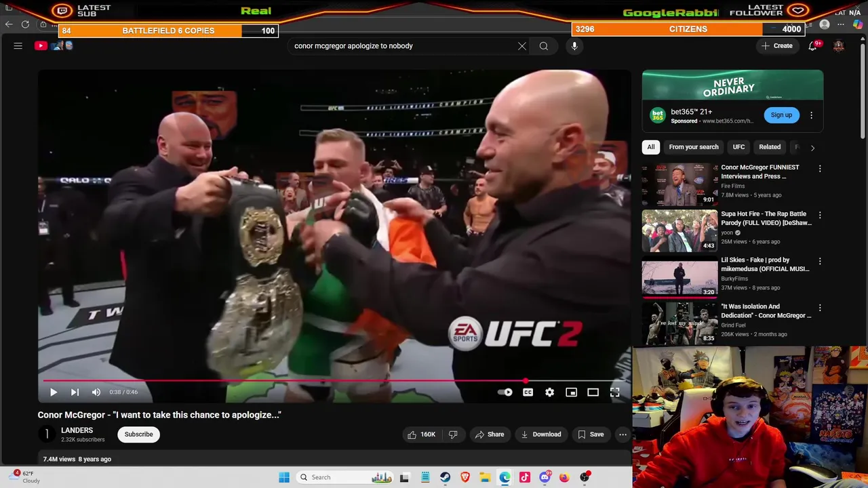Select the All filter chip
Image resolution: width=868 pixels, height=488 pixels.
(x=651, y=147)
